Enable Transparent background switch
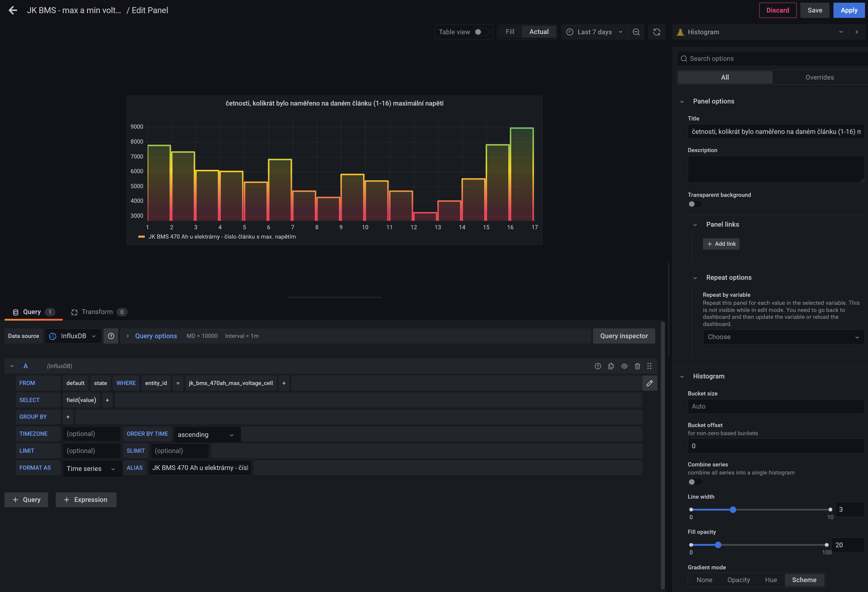 click(695, 204)
